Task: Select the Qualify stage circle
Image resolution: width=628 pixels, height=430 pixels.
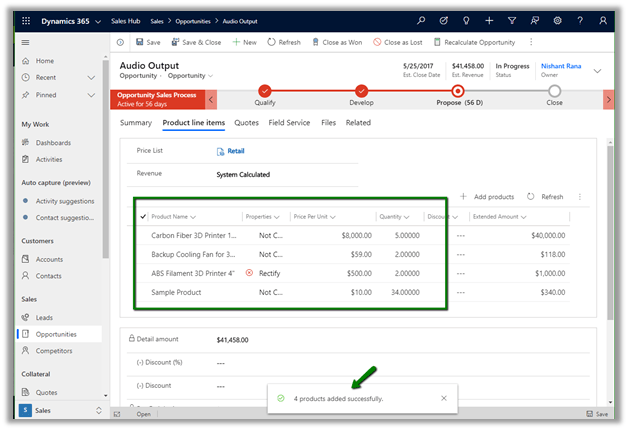Action: coord(265,91)
